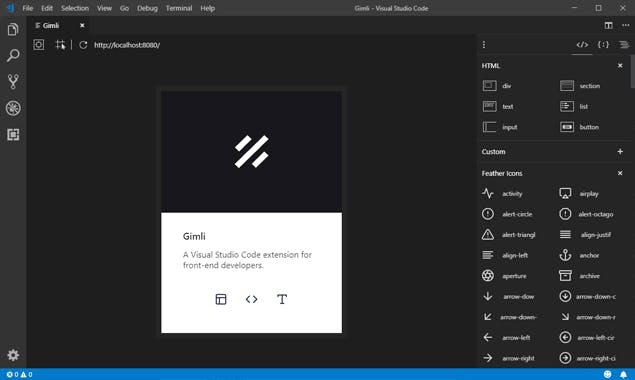Open Source Control view
This screenshot has width=635, height=380.
13,81
